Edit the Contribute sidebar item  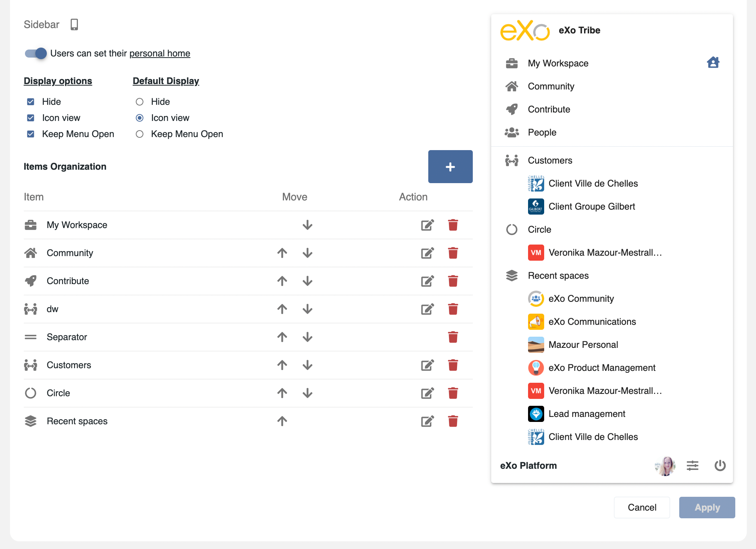tap(427, 281)
